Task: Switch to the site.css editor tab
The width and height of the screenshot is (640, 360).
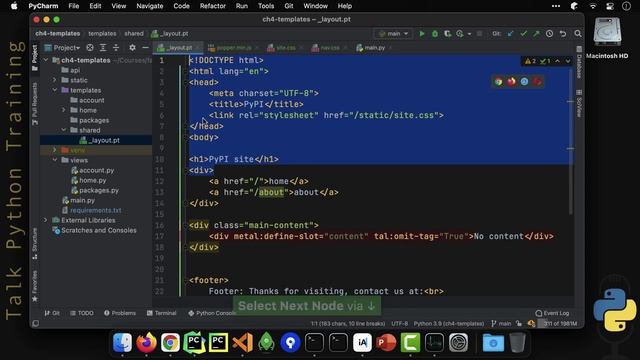Action: 285,48
